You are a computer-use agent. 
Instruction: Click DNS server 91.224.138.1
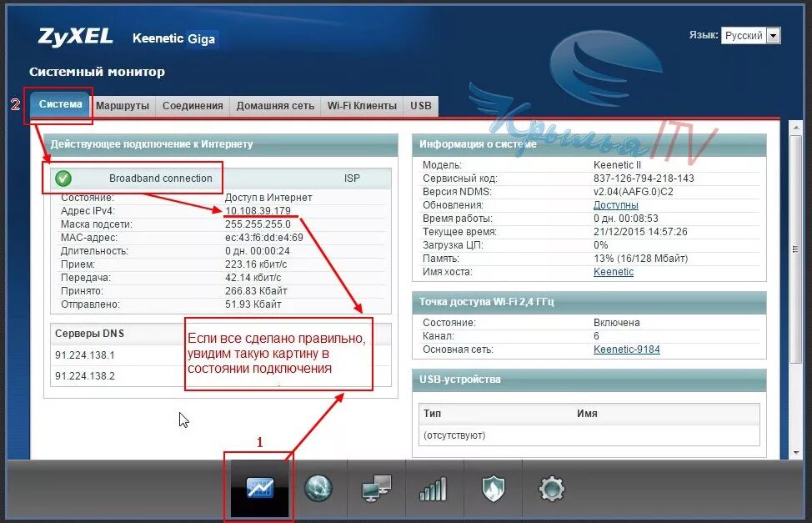[x=85, y=355]
